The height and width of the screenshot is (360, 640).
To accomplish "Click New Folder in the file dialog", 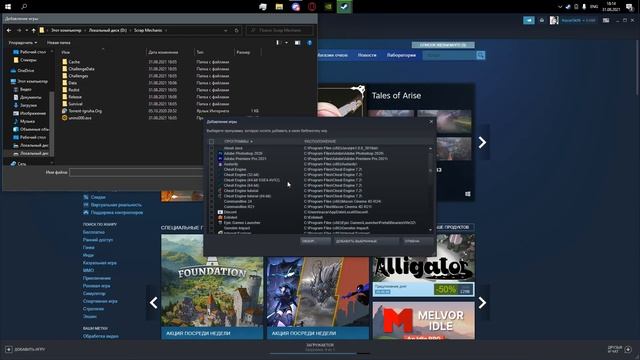I will coord(58,42).
